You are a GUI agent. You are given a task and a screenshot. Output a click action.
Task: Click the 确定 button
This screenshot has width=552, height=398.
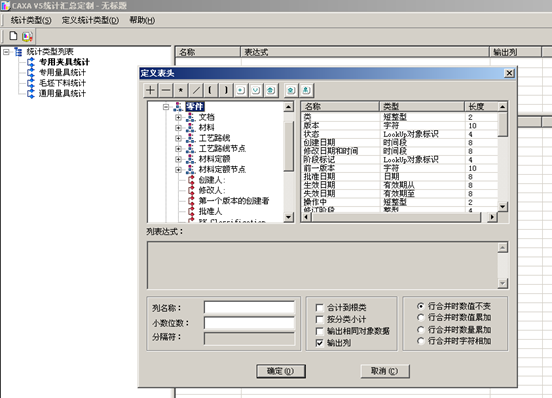pyautogui.click(x=281, y=371)
